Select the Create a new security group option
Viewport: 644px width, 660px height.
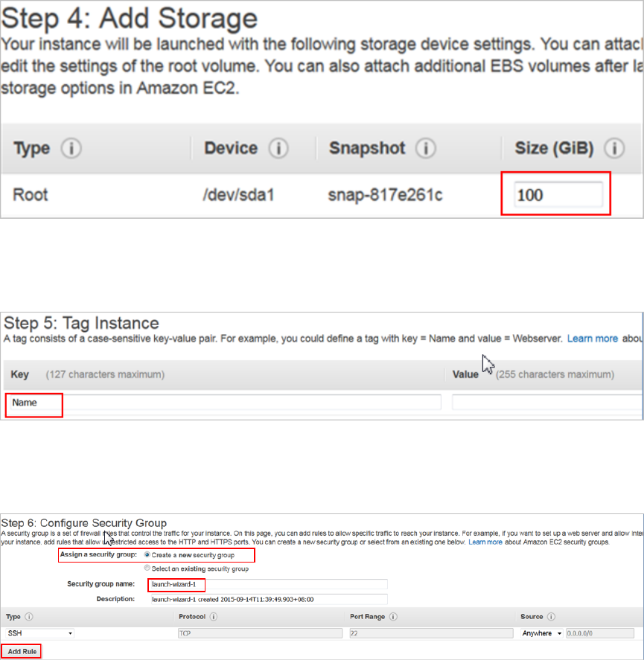147,555
